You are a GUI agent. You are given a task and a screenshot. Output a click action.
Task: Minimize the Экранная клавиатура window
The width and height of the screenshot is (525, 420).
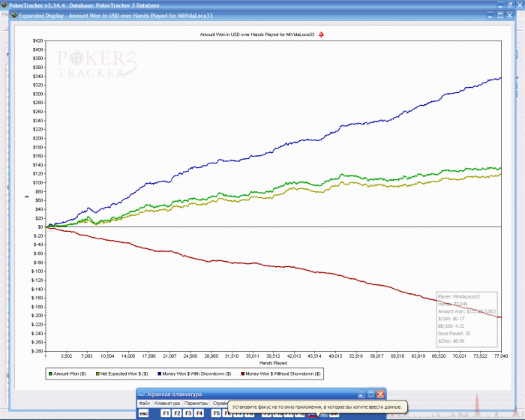(x=361, y=394)
